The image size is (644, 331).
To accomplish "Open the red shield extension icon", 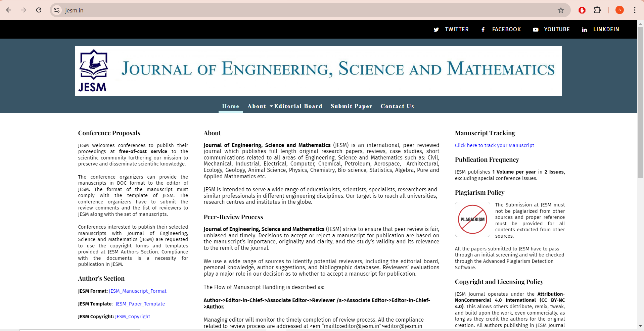I will pos(582,10).
